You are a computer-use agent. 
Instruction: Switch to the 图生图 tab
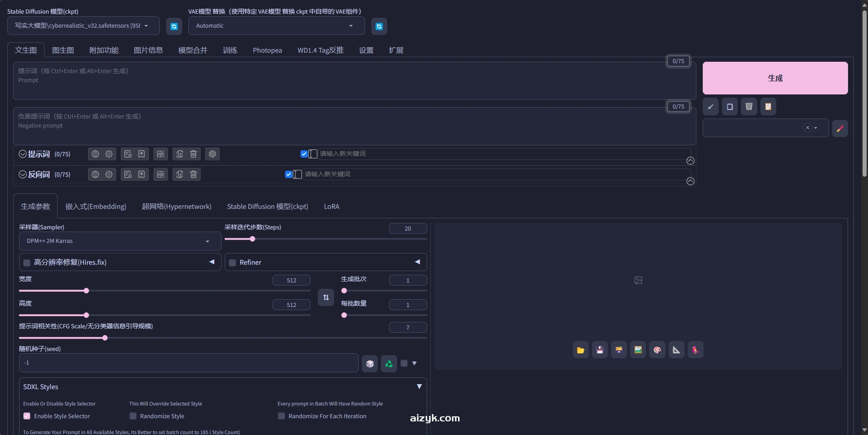pos(63,50)
